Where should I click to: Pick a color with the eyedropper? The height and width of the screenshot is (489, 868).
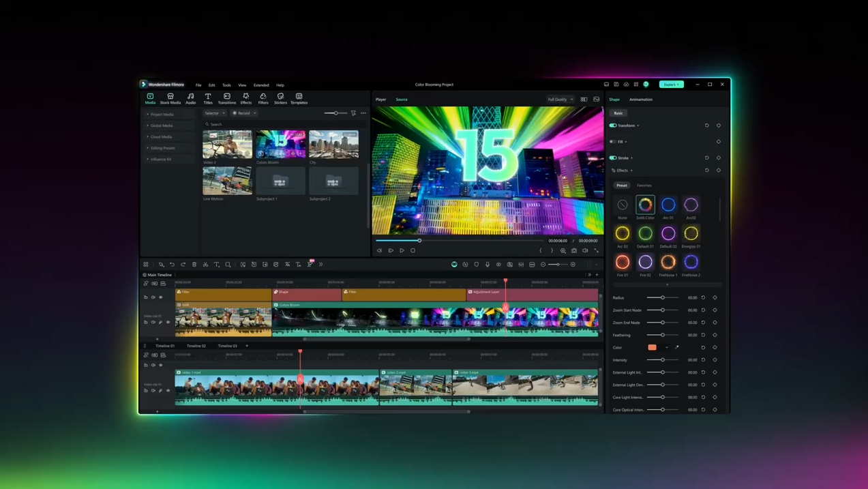click(677, 347)
